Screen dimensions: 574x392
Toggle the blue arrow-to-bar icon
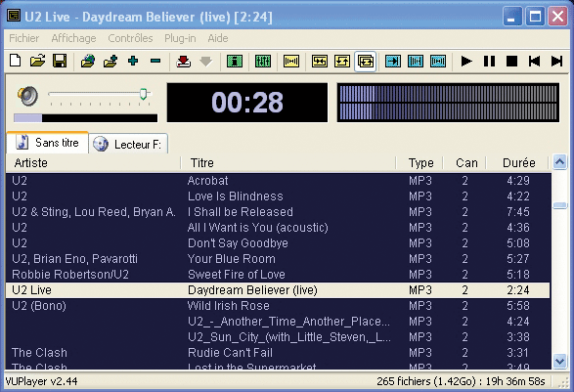[x=393, y=62]
